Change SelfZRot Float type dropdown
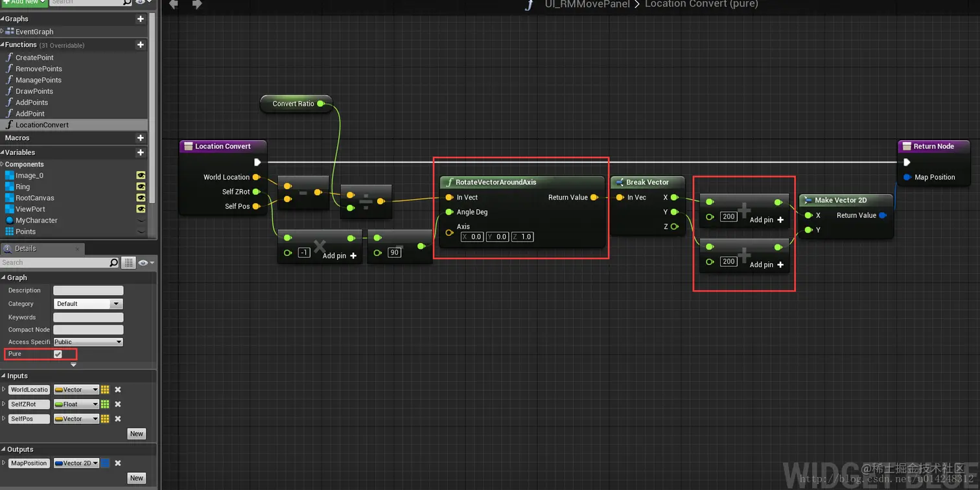980x490 pixels. (76, 404)
